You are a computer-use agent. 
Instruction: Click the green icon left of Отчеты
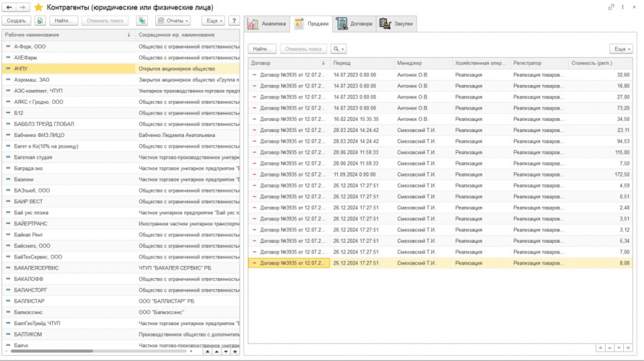(142, 21)
